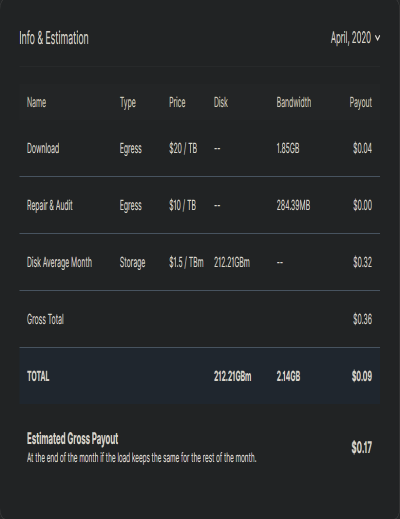Image resolution: width=400 pixels, height=519 pixels.
Task: Select the Download row name
Action: point(43,148)
